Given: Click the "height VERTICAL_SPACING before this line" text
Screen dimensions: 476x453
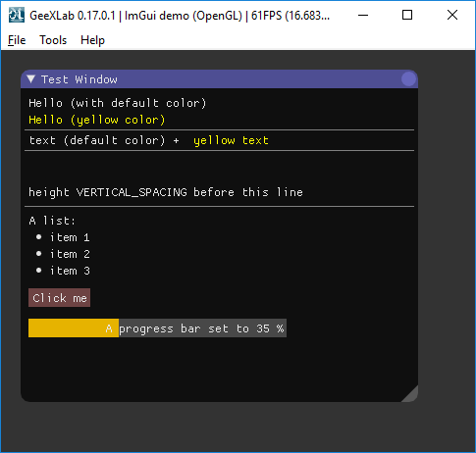Looking at the screenshot, I should (x=166, y=192).
